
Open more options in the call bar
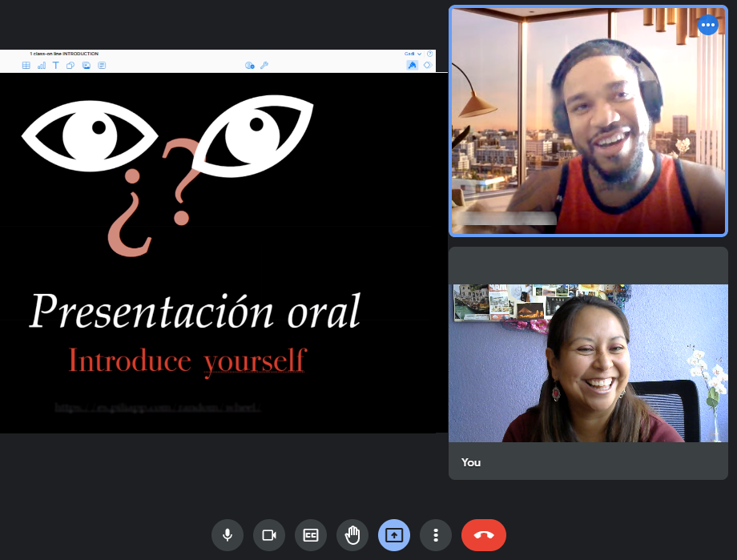436,535
